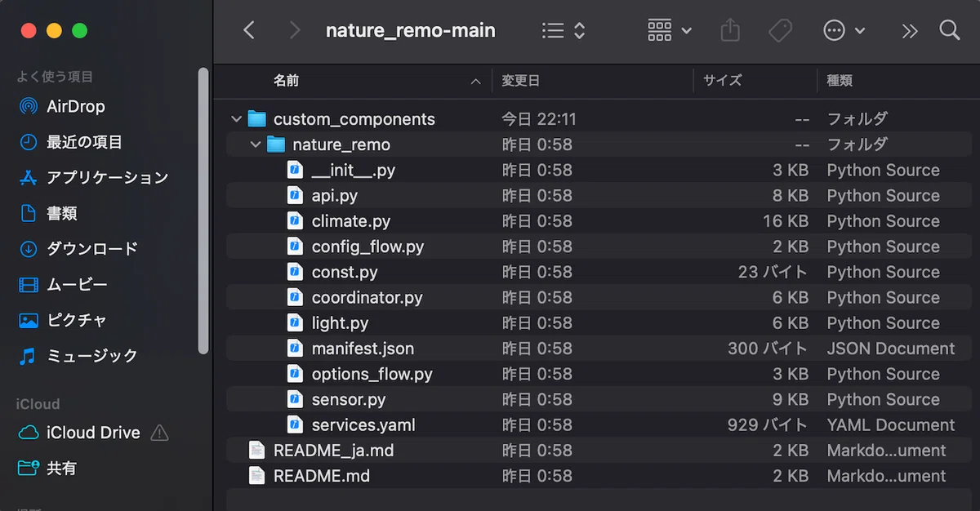The width and height of the screenshot is (980, 511).
Task: Select the __init__.py file icon
Action: [x=296, y=170]
